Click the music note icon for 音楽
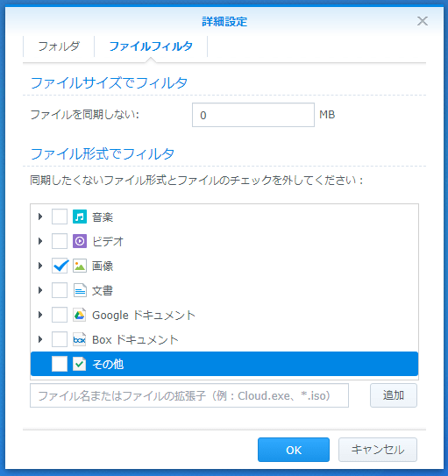This screenshot has width=448, height=476. point(80,217)
